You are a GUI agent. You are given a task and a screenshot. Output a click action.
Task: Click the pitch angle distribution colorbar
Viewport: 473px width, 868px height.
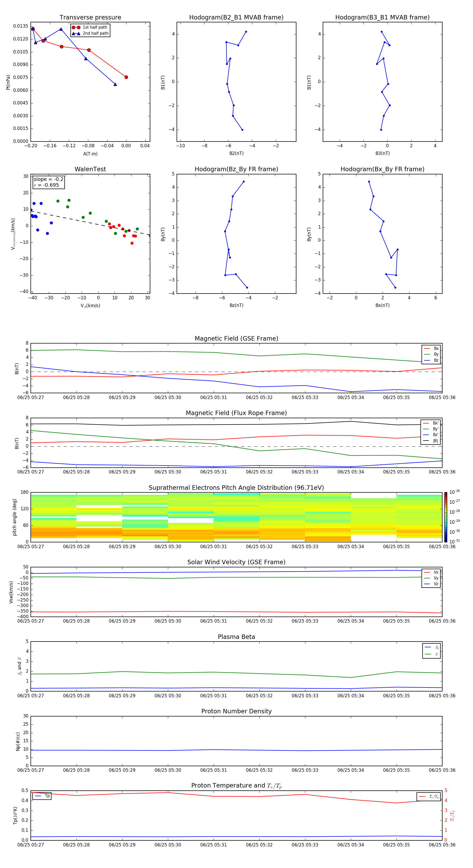pos(445,517)
